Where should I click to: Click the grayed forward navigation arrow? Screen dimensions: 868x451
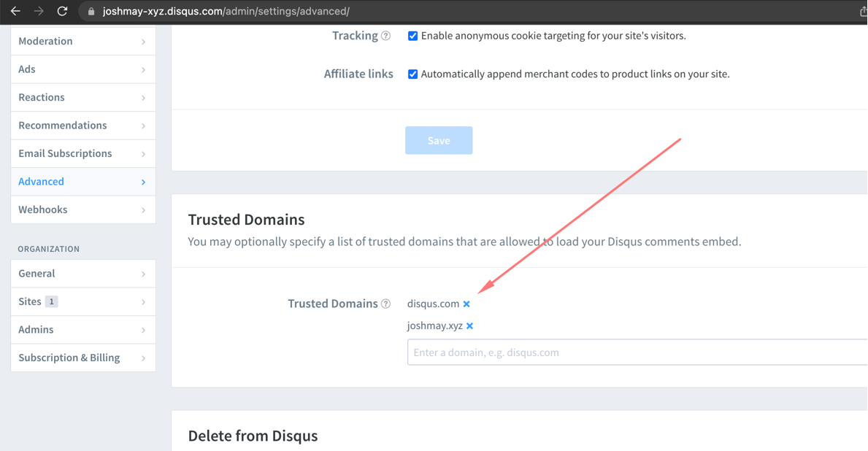pyautogui.click(x=40, y=11)
